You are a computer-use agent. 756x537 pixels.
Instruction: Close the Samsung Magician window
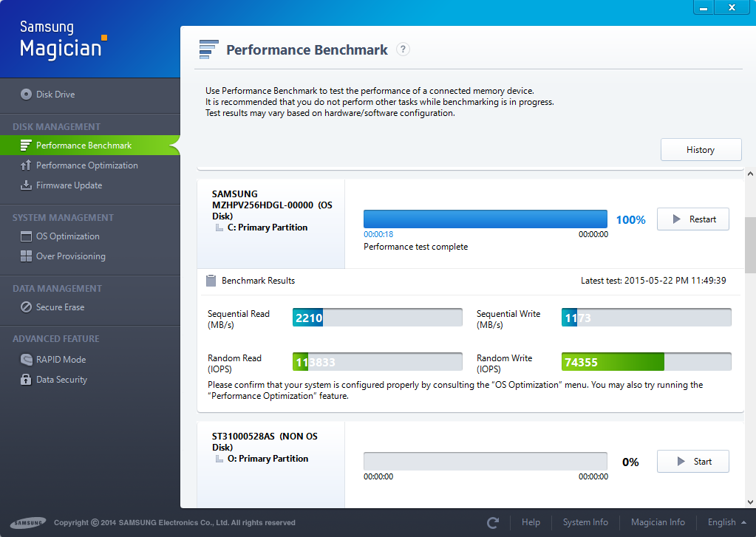point(732,7)
